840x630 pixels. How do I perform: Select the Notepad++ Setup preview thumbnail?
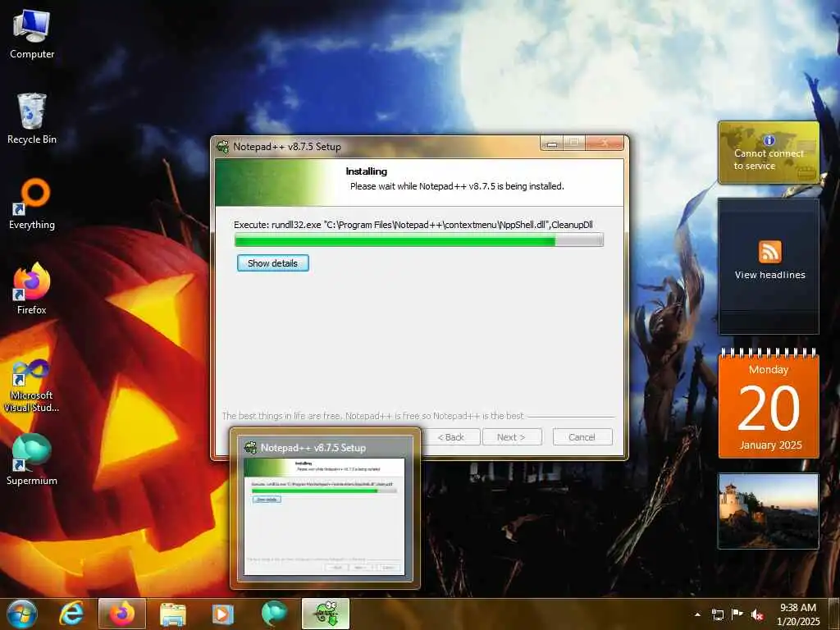click(325, 509)
